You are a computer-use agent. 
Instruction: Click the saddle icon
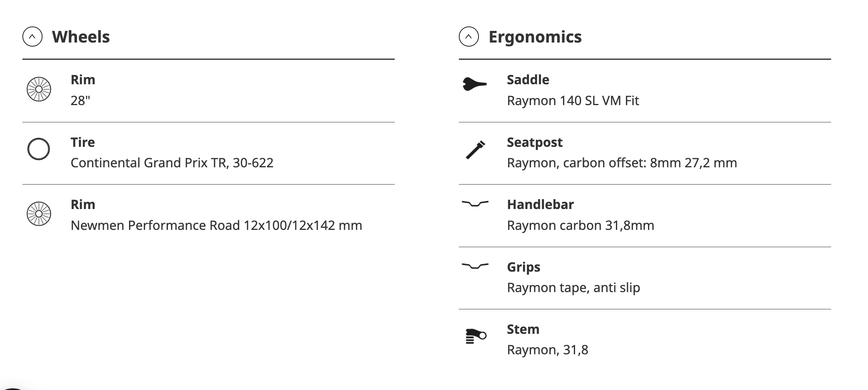coord(474,84)
